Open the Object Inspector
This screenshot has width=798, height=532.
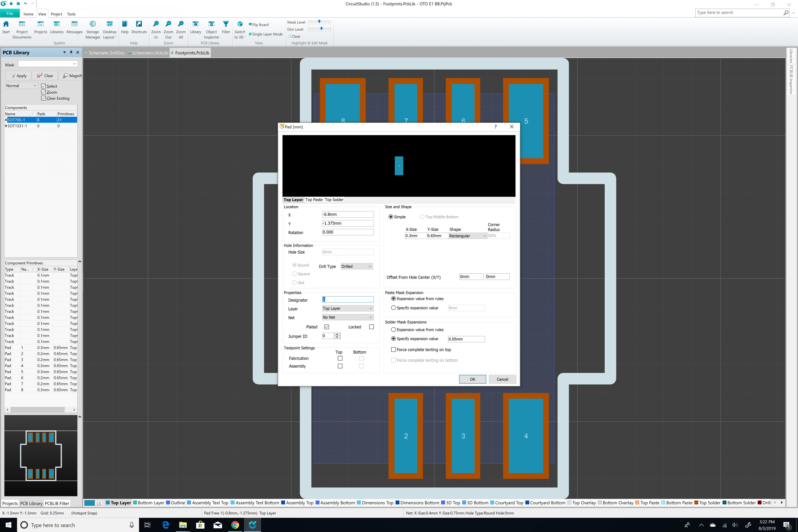211,29
